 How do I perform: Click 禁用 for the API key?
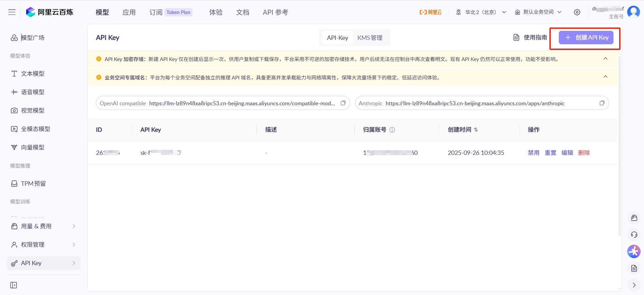coord(534,153)
